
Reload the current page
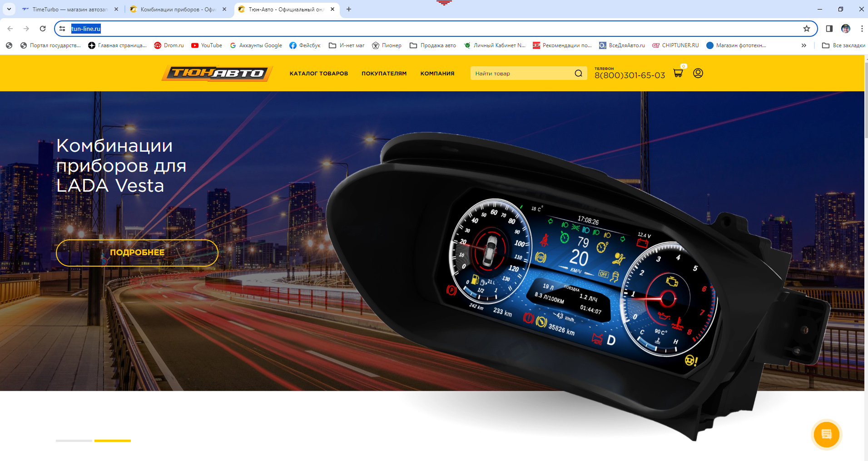(43, 29)
